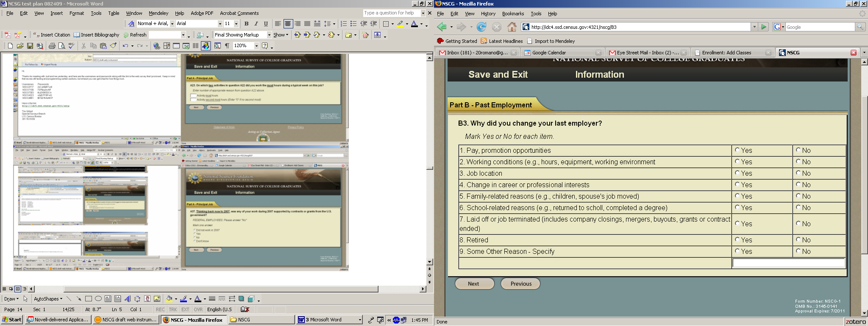Go to Firefox home page
The height and width of the screenshot is (326, 868).
(512, 27)
